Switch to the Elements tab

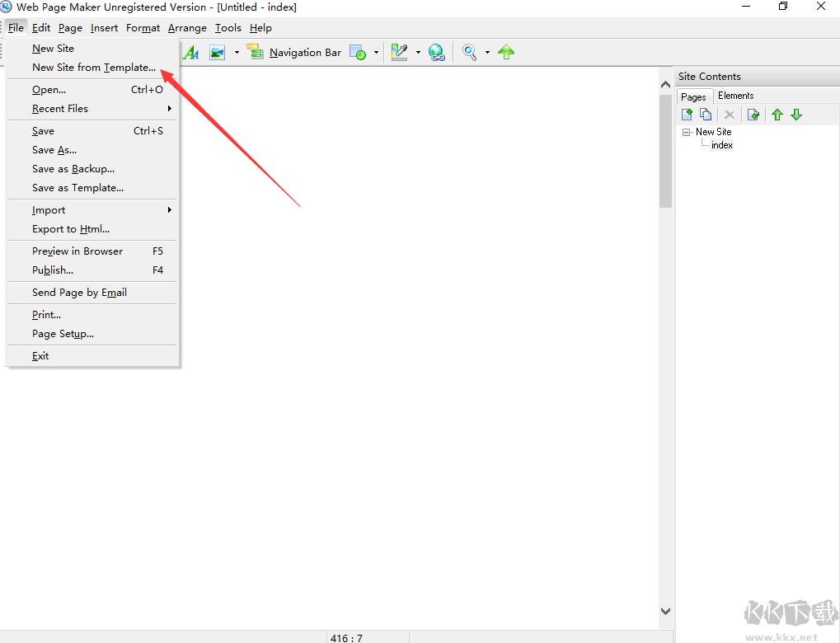point(735,95)
